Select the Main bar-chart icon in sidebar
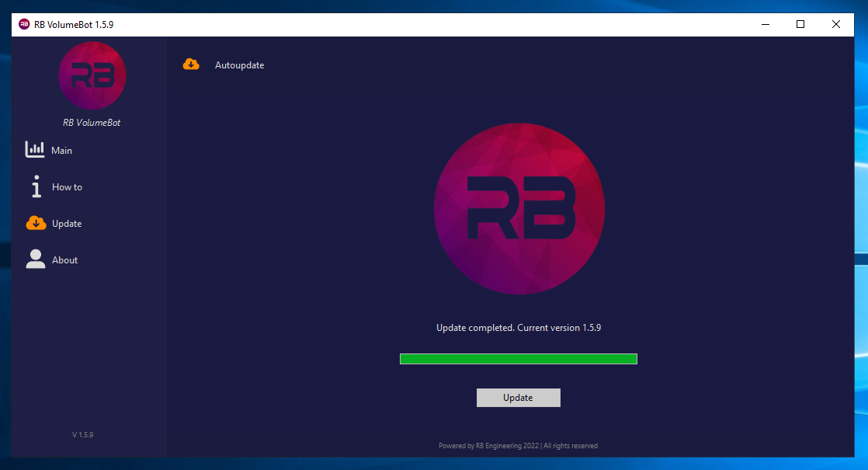Image resolution: width=868 pixels, height=470 pixels. click(34, 149)
